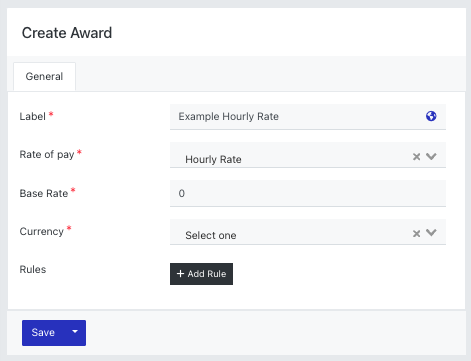This screenshot has height=361, width=471.
Task: Click the Add Rule button
Action: point(201,274)
